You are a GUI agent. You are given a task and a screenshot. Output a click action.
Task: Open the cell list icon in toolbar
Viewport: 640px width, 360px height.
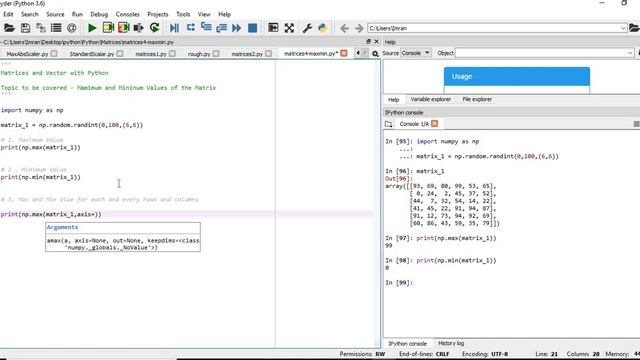coord(56,28)
